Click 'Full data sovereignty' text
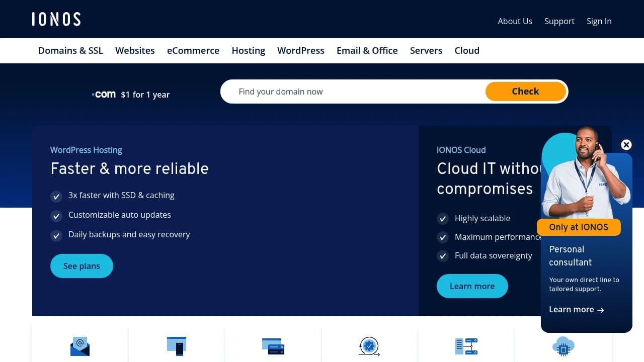This screenshot has width=644, height=362. click(x=494, y=255)
